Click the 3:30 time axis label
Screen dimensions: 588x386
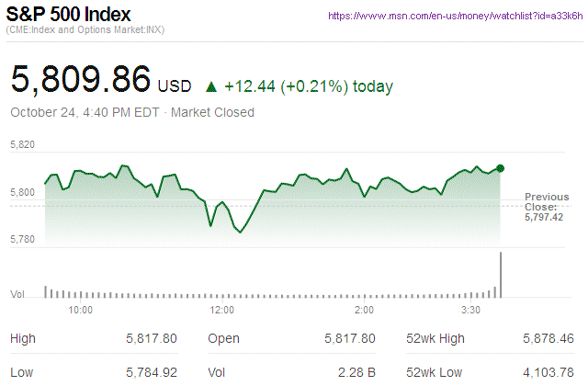pos(469,310)
